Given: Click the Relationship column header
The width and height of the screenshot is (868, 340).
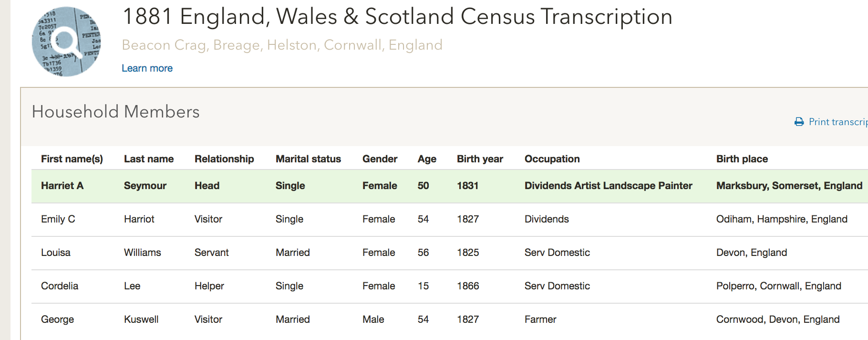Looking at the screenshot, I should (224, 159).
